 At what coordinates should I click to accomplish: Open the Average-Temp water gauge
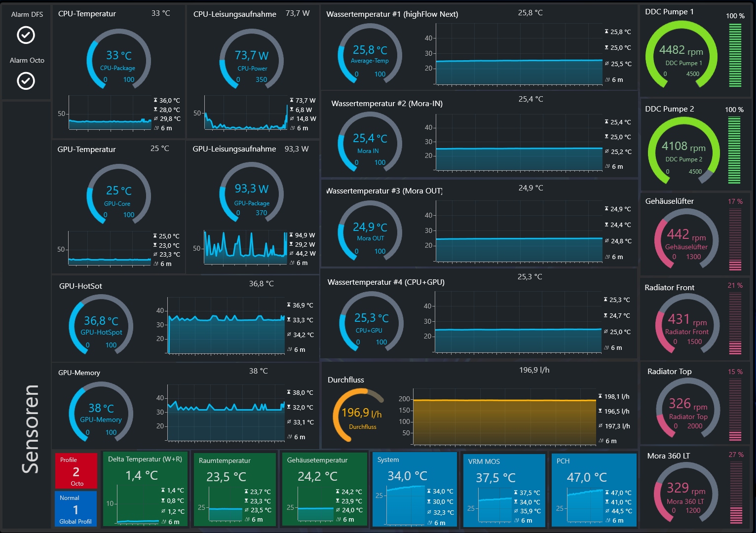370,54
